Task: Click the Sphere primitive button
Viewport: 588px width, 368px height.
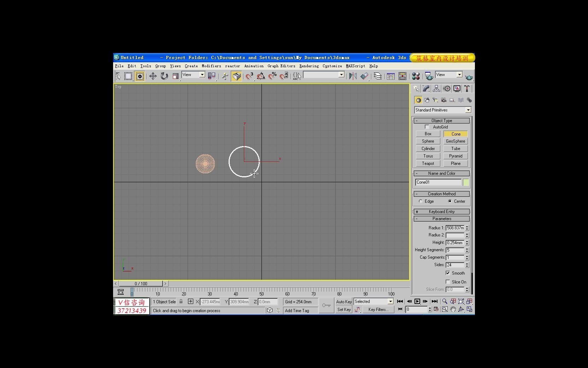Action: coord(428,141)
